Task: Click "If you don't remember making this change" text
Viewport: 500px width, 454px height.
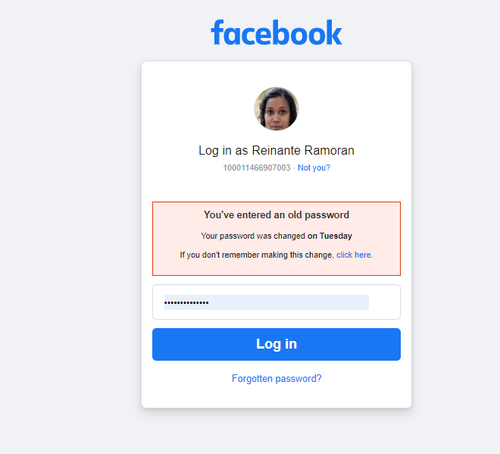Action: coord(256,255)
